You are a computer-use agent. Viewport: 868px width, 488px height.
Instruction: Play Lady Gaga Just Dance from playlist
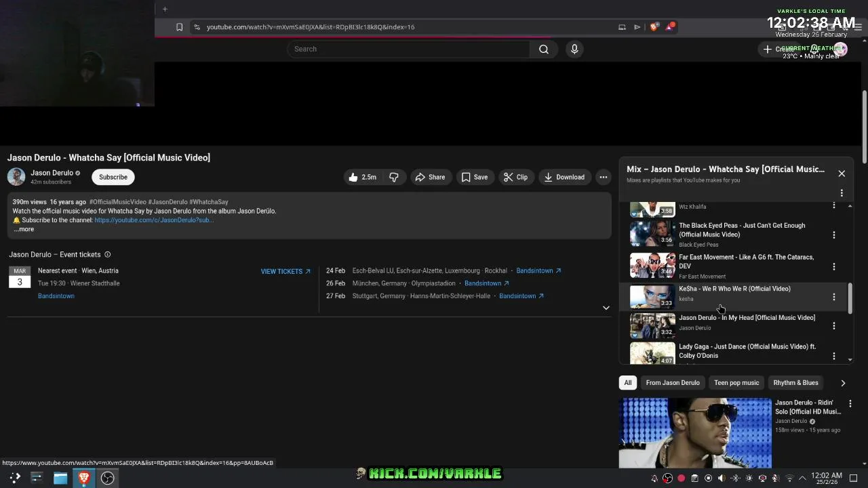coord(747,351)
